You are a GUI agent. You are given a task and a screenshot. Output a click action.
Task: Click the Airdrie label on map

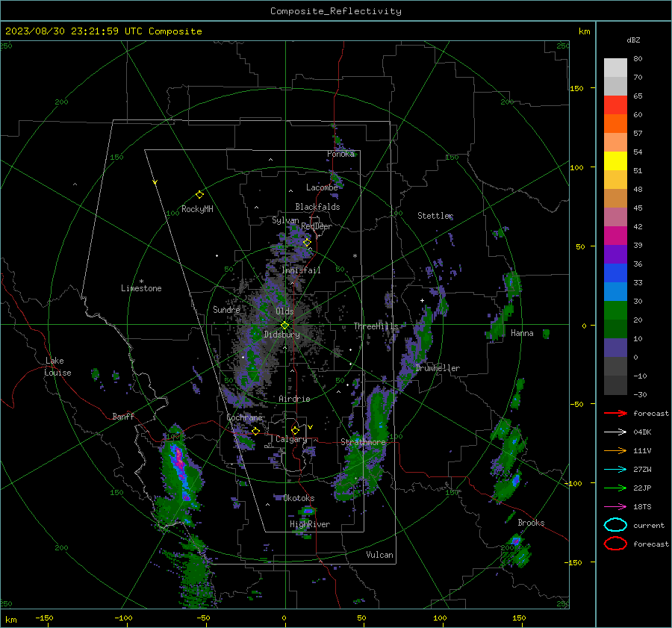[x=294, y=399]
